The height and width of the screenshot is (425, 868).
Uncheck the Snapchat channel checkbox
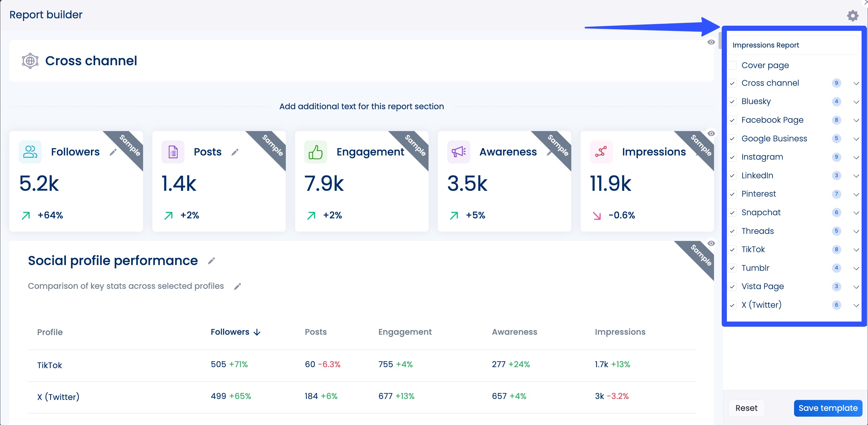pos(732,213)
